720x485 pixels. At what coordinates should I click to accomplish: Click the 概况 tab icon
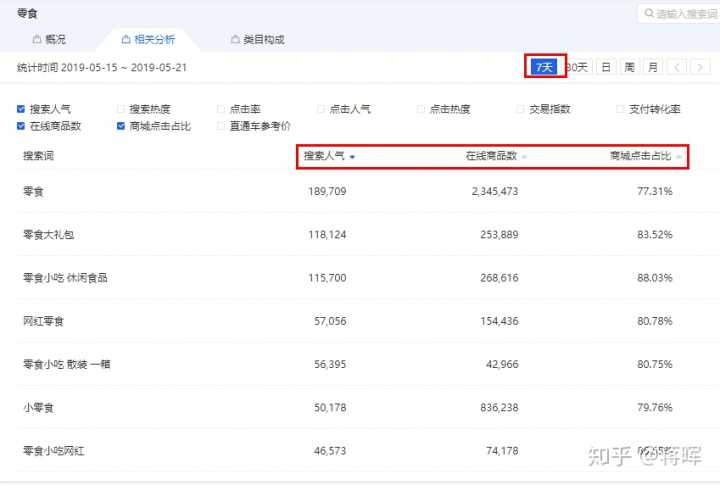[37, 40]
